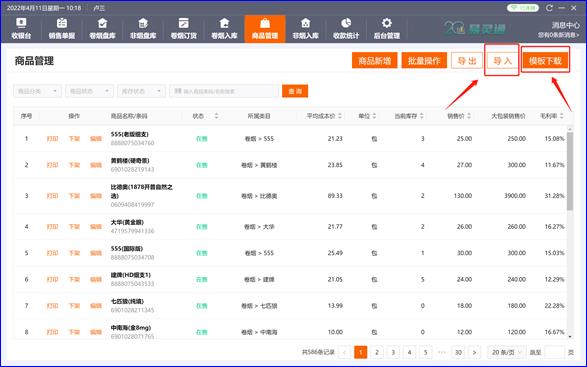Screen dimensions: 587x367
Task: Select cost price 89.33 cell
Action: click(335, 195)
